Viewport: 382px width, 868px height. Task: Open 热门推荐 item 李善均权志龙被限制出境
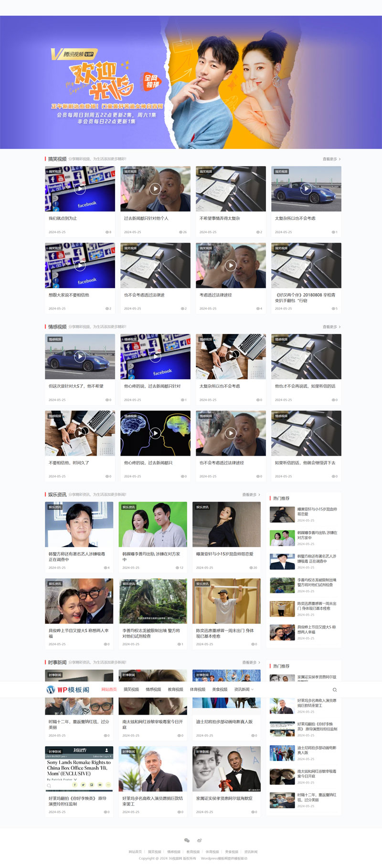point(317,582)
